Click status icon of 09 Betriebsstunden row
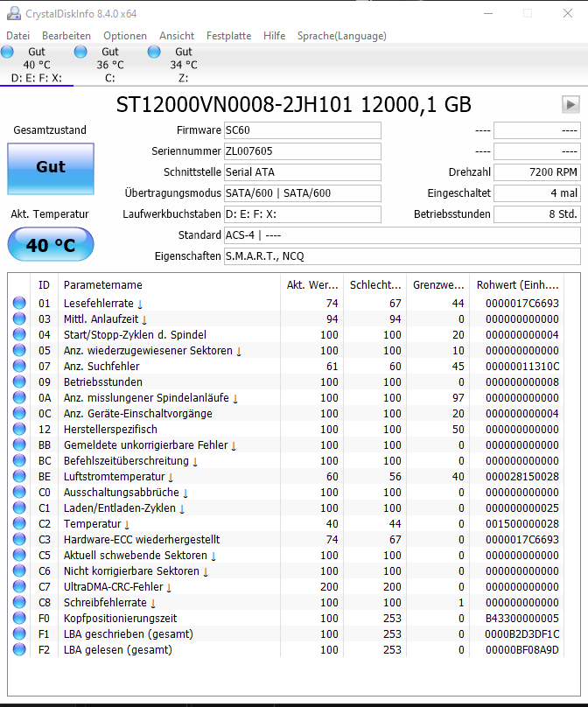Screen dimensions: 588x707 coord(19,381)
